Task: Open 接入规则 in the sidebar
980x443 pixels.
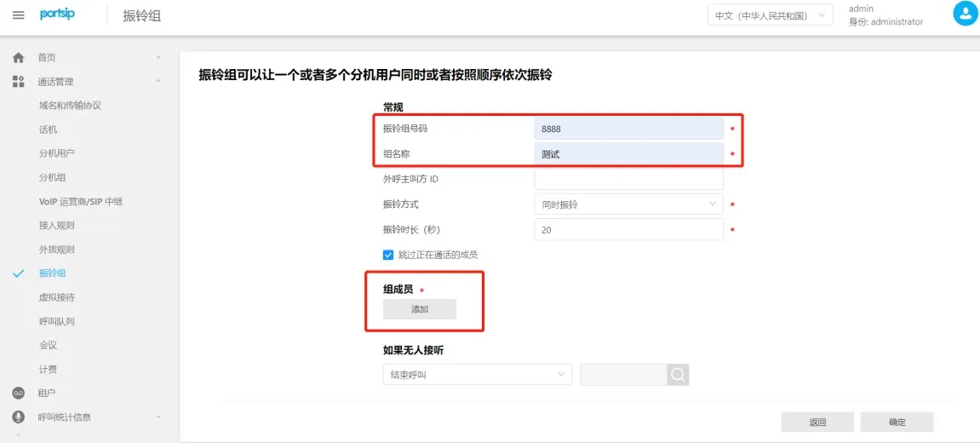Action: pyautogui.click(x=57, y=225)
